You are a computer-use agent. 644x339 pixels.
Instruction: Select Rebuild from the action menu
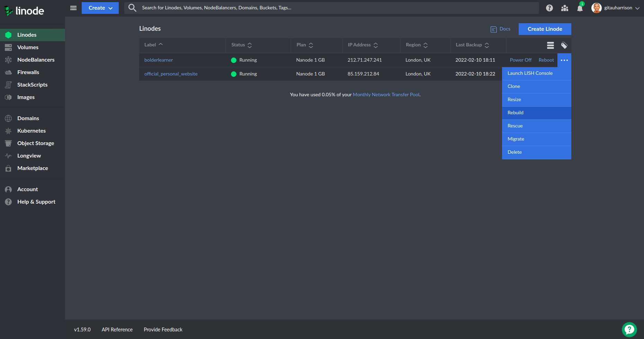click(537, 113)
